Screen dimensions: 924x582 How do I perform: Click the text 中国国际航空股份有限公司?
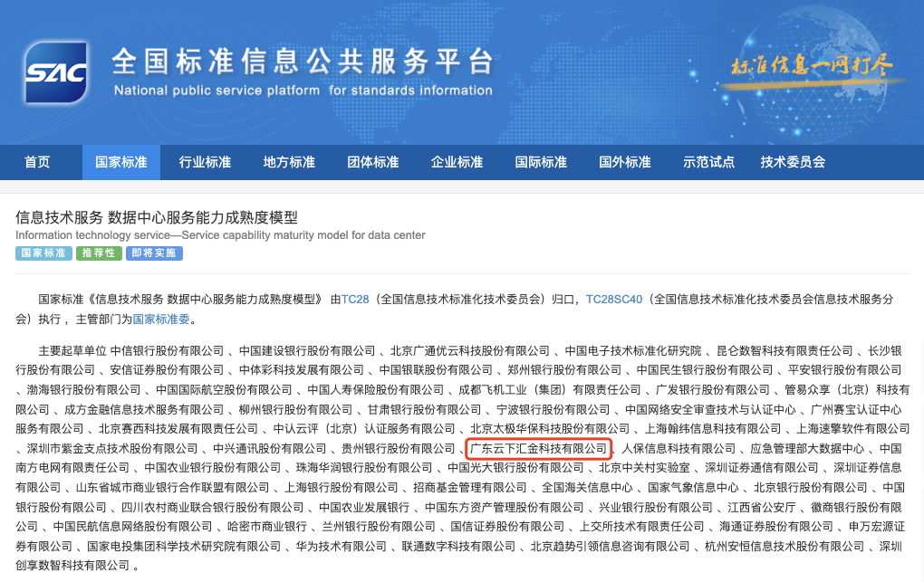click(224, 390)
